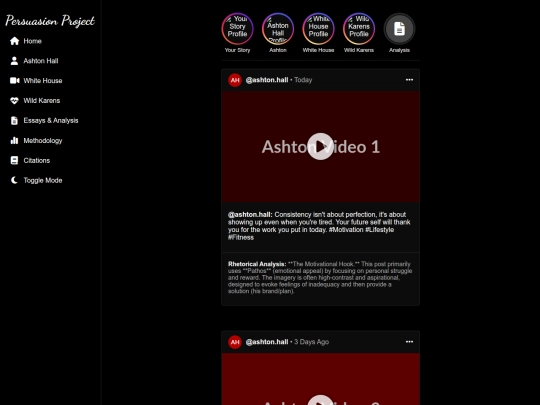The width and height of the screenshot is (540, 405).
Task: Go to Home in the sidebar
Action: click(x=32, y=41)
